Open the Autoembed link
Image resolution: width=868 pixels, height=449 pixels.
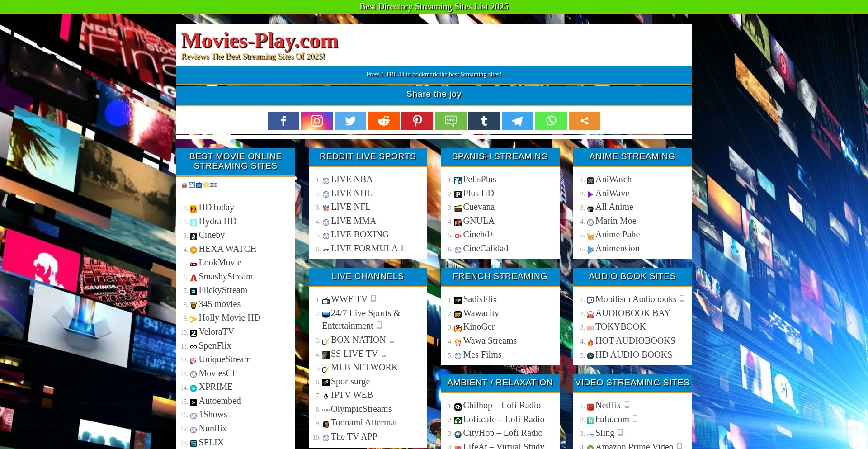point(220,401)
